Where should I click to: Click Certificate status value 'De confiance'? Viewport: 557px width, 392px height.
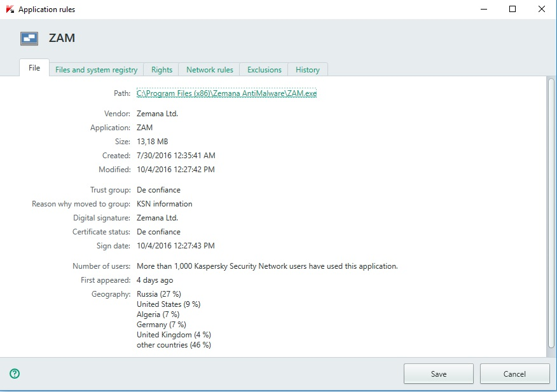coord(158,232)
